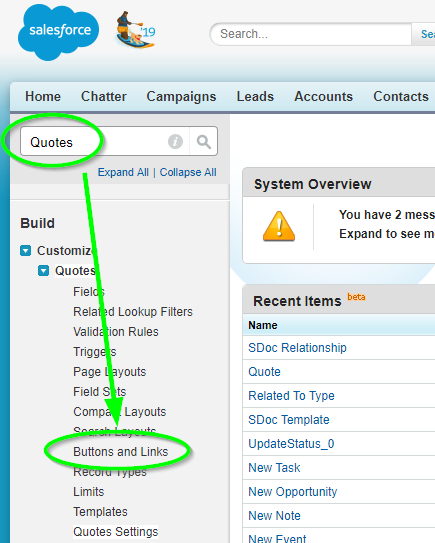Select Validation Rules in Quotes menu
The image size is (435, 543).
click(x=116, y=331)
